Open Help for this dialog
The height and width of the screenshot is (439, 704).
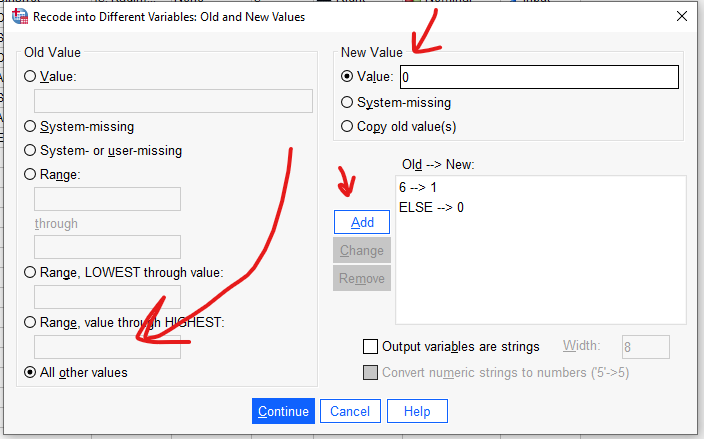(x=417, y=411)
